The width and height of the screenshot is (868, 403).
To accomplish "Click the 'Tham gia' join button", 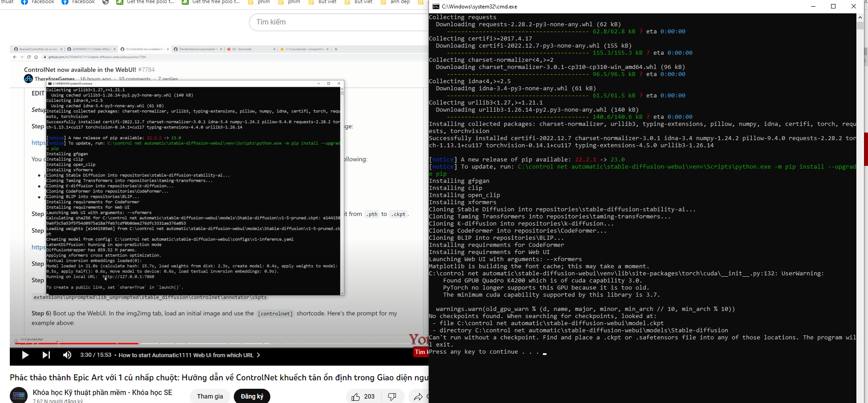I will point(210,396).
